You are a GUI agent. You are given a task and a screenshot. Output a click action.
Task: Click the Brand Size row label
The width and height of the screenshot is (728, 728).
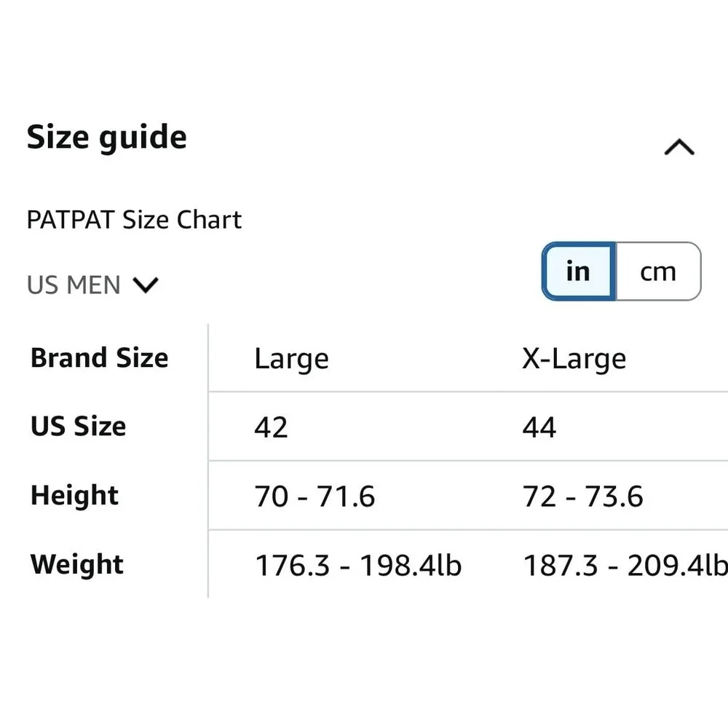pyautogui.click(x=99, y=358)
